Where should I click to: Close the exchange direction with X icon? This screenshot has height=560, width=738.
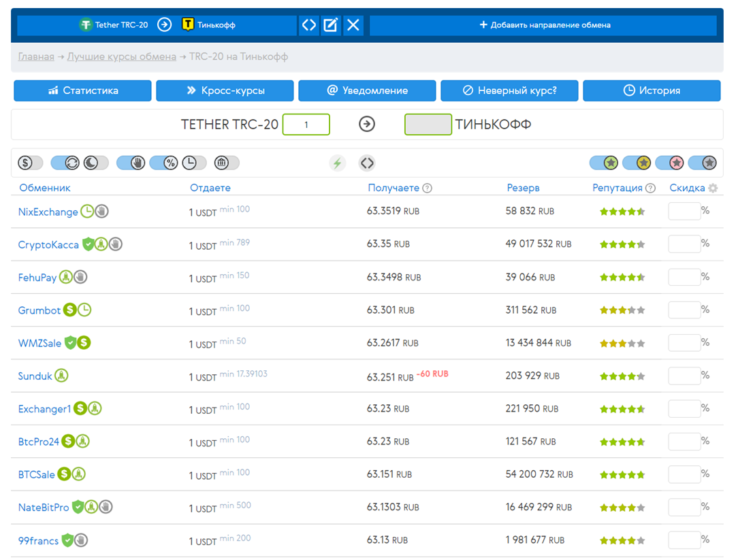pyautogui.click(x=353, y=25)
